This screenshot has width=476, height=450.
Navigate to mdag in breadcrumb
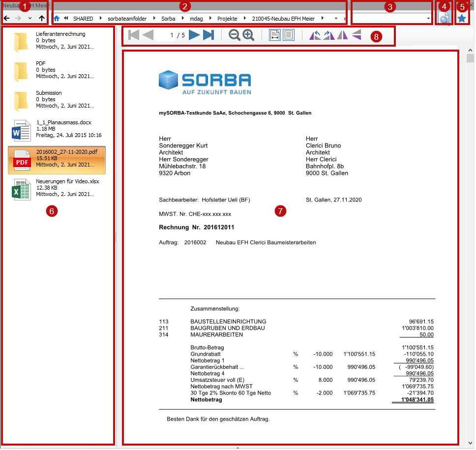tap(196, 19)
